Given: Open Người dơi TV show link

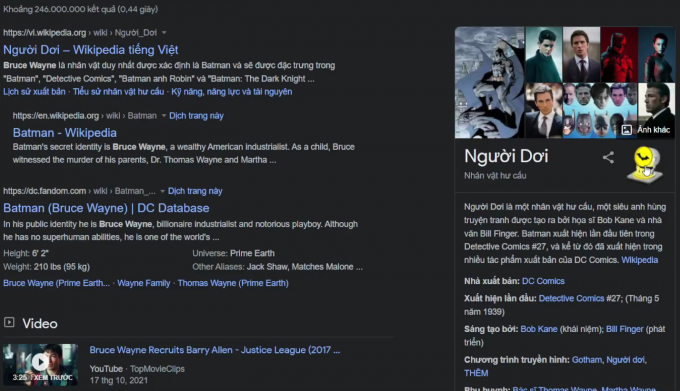Looking at the screenshot, I should (625, 360).
